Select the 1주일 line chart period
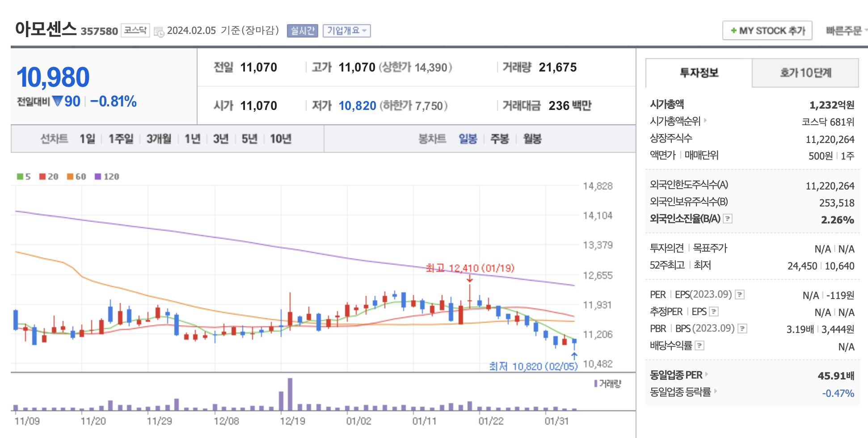 121,139
